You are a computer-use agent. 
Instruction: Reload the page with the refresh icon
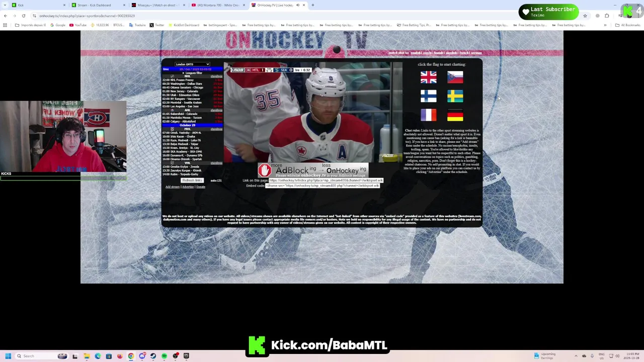[23, 16]
